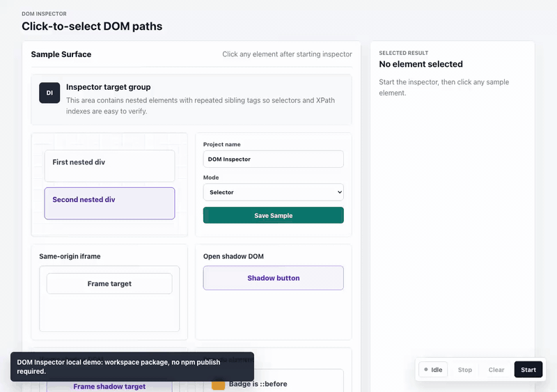Click the Project name label
Image resolution: width=557 pixels, height=392 pixels.
[x=221, y=144]
